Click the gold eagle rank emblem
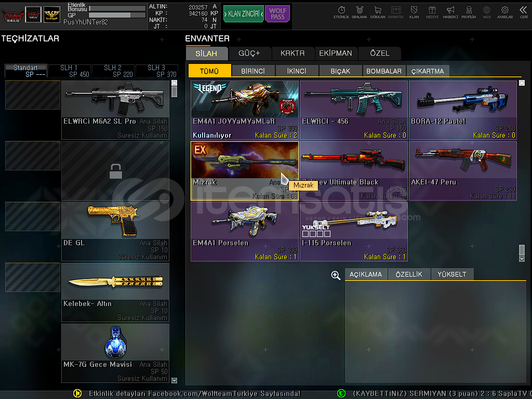 (x=52, y=15)
